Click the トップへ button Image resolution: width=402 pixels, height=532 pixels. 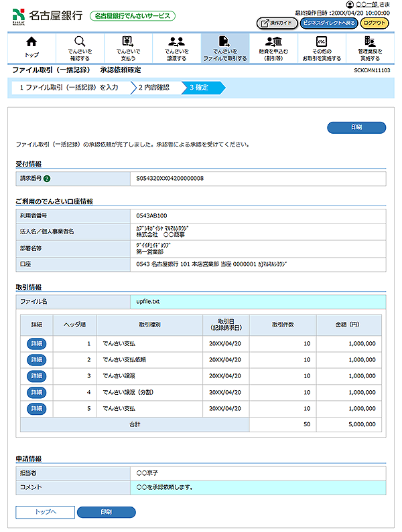(x=45, y=512)
